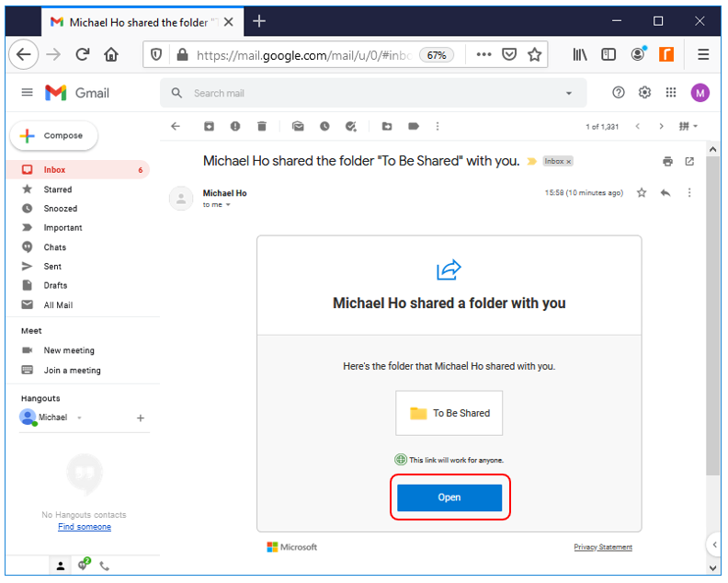The width and height of the screenshot is (728, 583).
Task: Print the email using the printer icon
Action: [667, 162]
